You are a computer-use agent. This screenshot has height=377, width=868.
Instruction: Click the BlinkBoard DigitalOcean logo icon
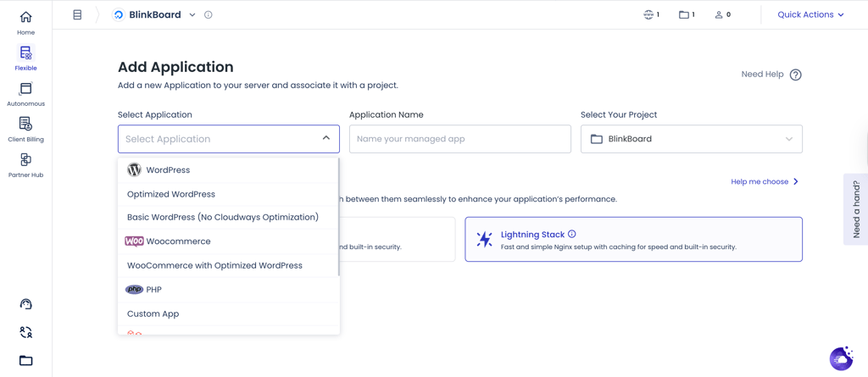click(119, 15)
